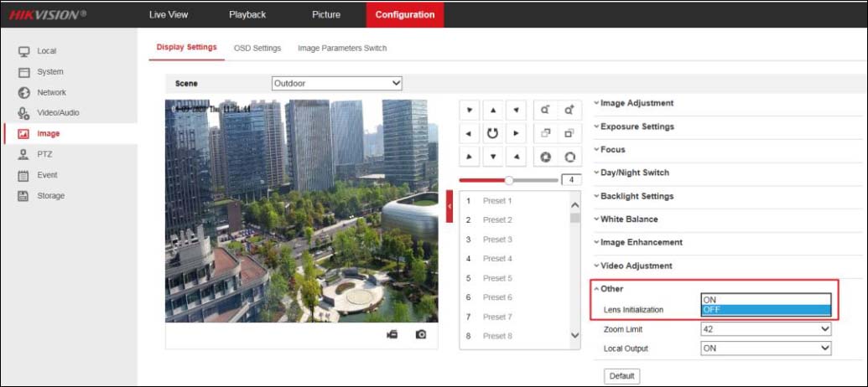This screenshot has width=868, height=387.
Task: Pan camera up-left with the PTZ arrow
Action: tap(470, 110)
